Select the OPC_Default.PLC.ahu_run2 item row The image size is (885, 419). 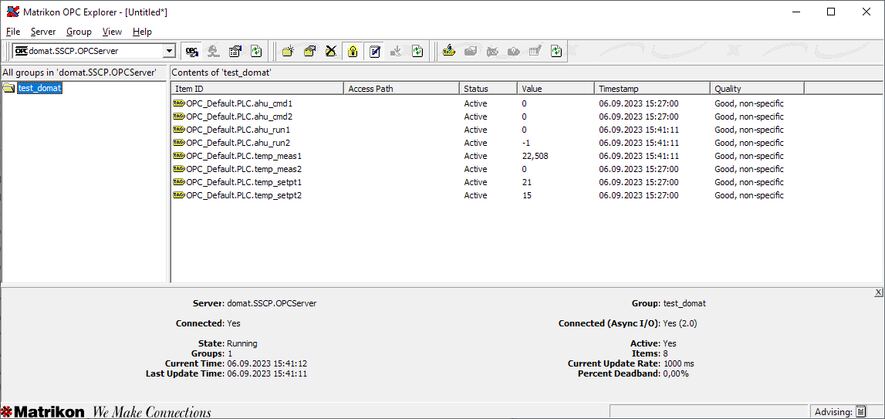coord(239,143)
